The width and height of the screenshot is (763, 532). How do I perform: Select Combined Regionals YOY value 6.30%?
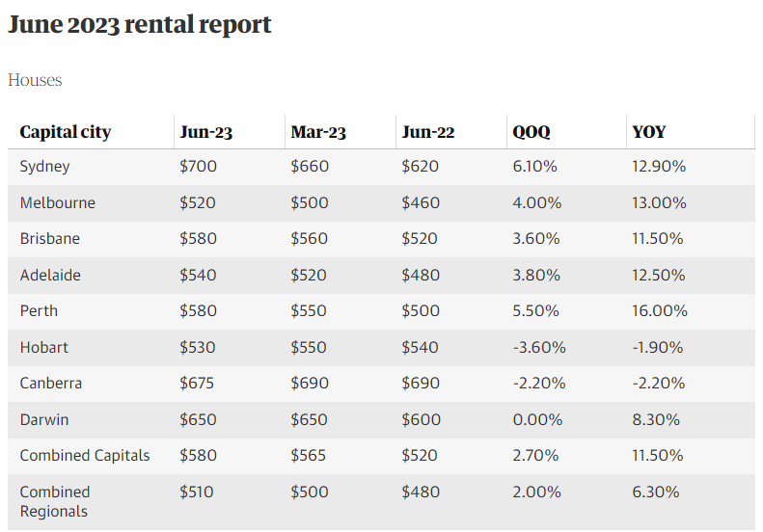point(656,492)
